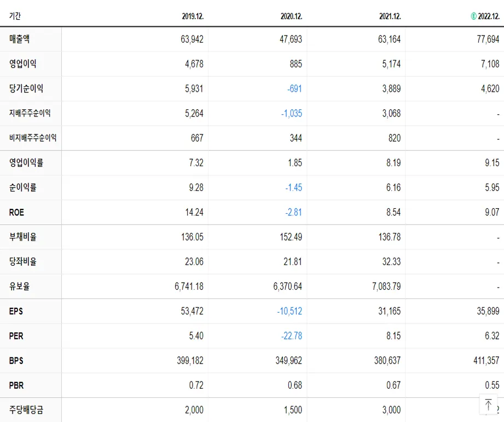Click the 당좌비율 row label

click(x=23, y=261)
